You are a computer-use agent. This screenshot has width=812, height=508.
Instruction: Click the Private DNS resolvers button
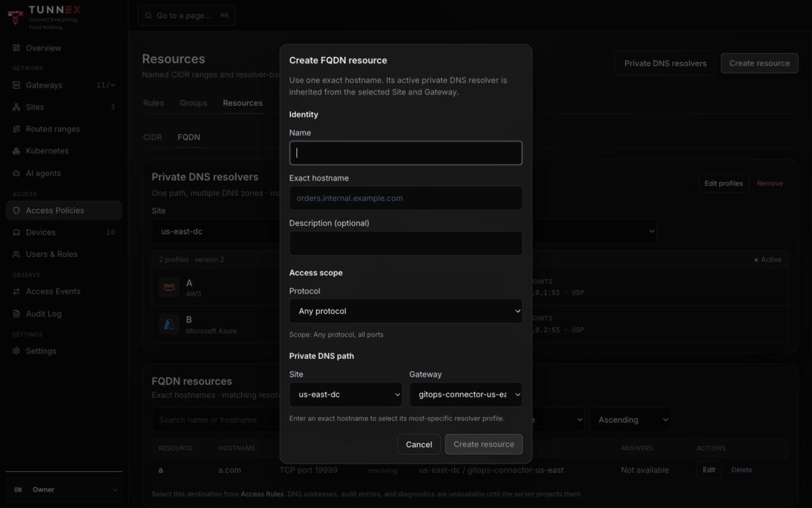665,63
